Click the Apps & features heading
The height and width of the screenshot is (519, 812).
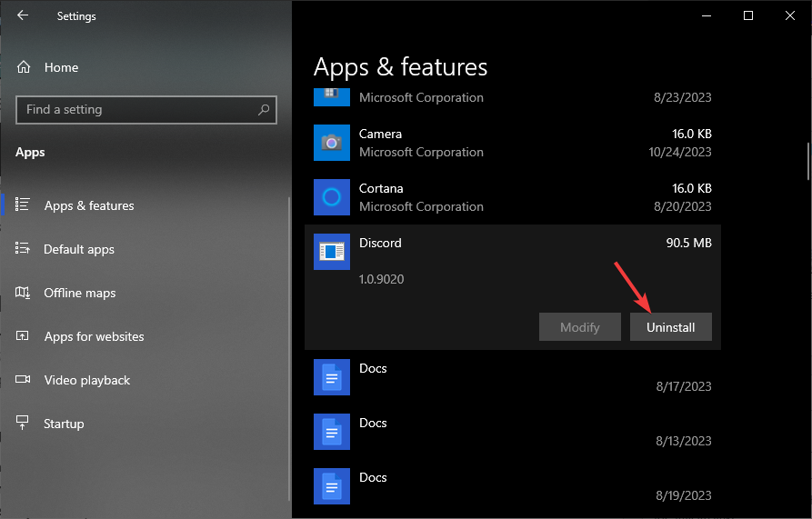400,68
